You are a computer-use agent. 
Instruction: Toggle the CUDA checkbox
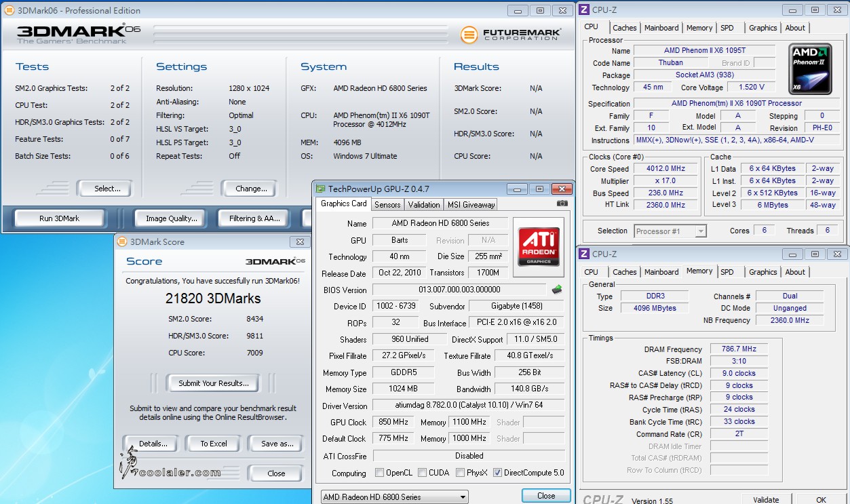coord(422,473)
